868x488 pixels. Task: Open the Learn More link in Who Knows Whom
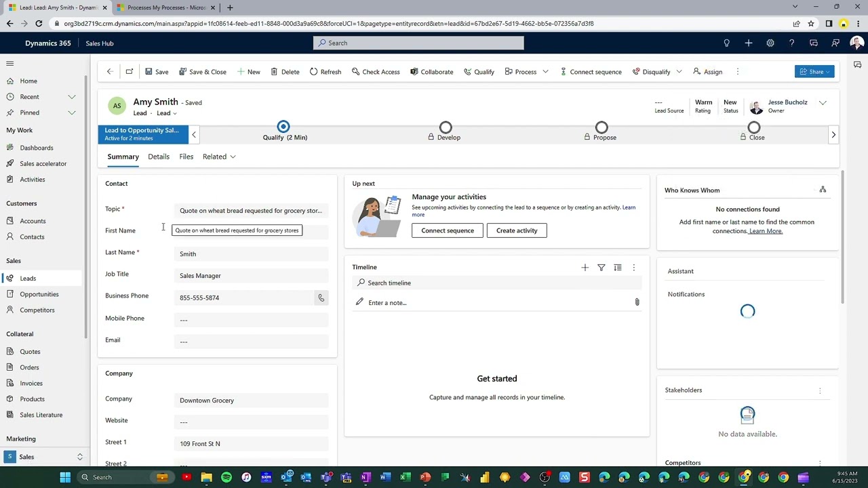[x=766, y=231]
